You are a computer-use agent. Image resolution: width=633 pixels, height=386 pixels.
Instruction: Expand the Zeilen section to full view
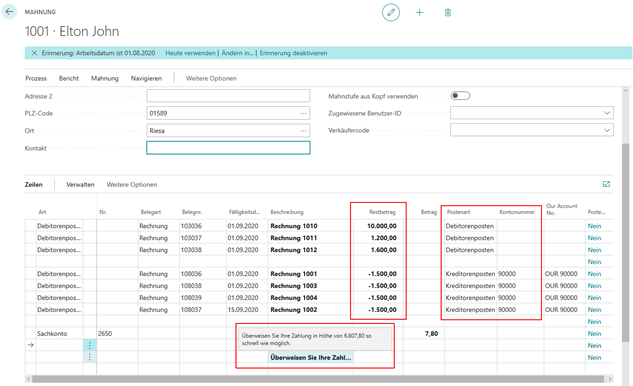pos(606,184)
